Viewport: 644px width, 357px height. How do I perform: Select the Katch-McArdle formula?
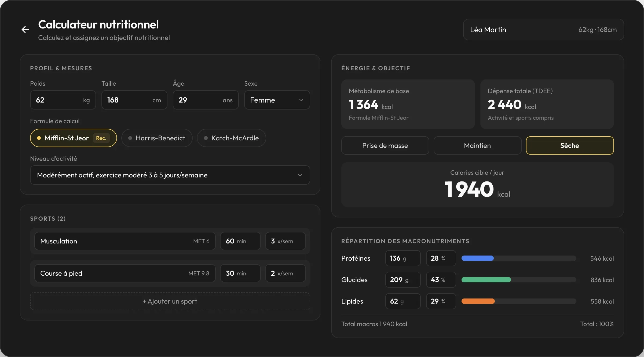coord(231,138)
